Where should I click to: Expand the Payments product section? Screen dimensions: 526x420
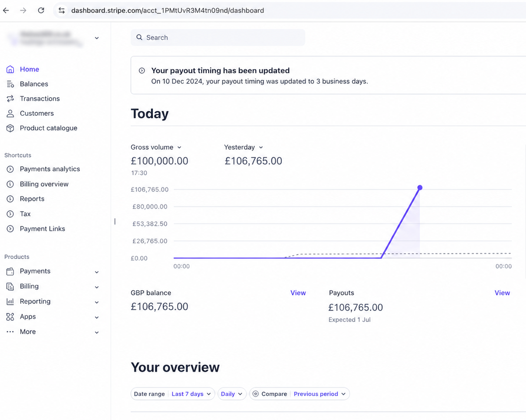pos(97,272)
